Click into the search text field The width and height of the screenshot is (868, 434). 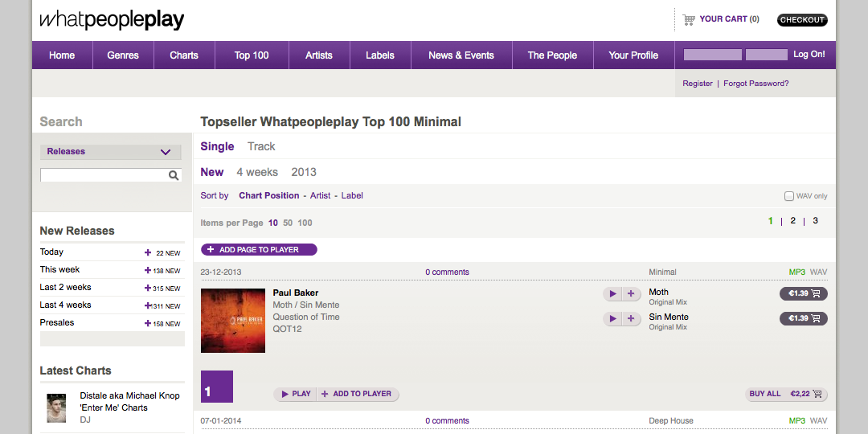[x=103, y=175]
